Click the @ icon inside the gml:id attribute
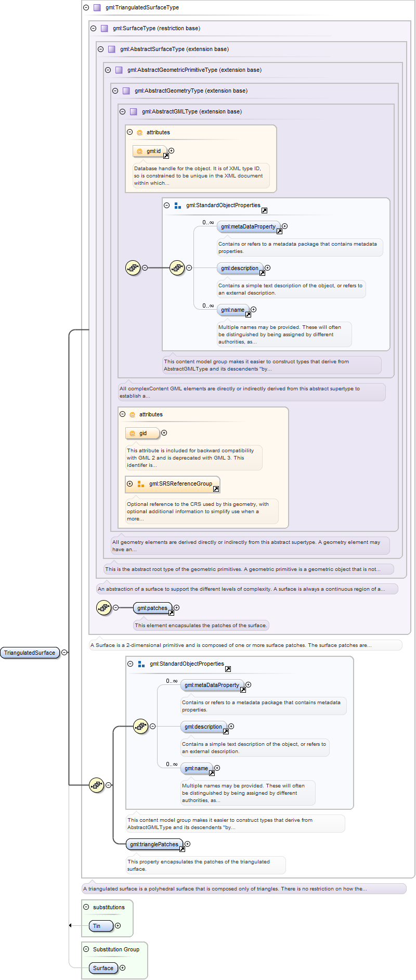Viewport: 416px width, 980px height. click(x=139, y=151)
